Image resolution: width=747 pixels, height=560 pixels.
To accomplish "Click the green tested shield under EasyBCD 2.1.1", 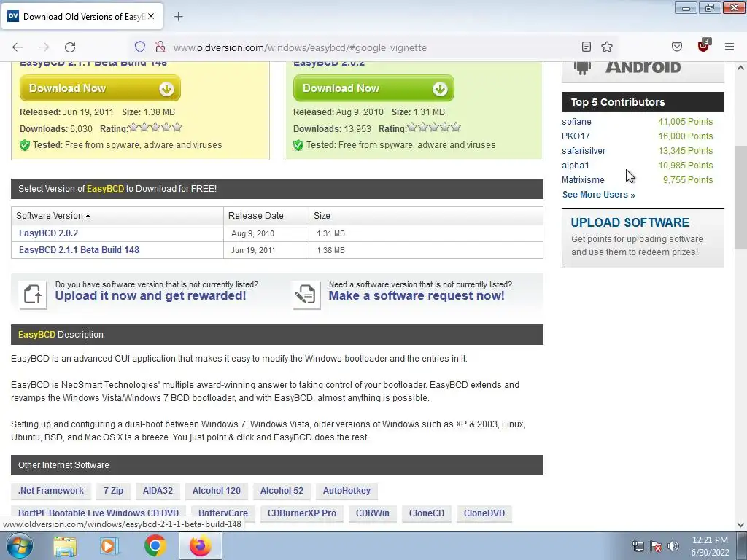I will [25, 145].
